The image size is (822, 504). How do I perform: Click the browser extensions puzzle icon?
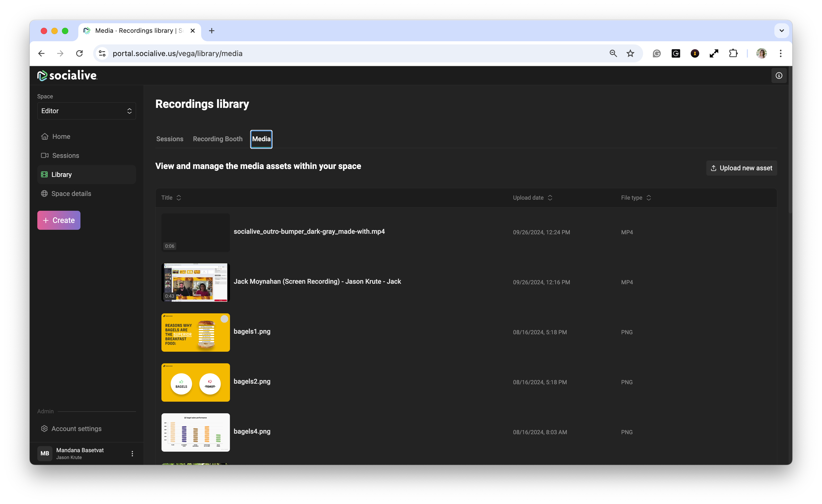[x=733, y=53]
